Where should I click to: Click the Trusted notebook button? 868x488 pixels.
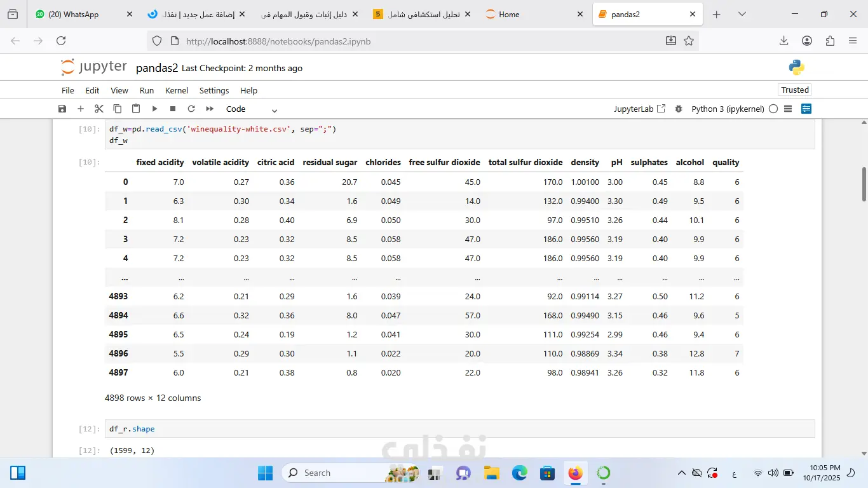pyautogui.click(x=795, y=90)
